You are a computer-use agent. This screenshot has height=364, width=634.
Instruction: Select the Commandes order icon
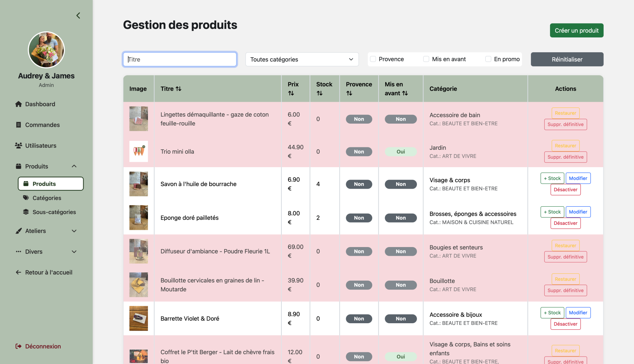[x=19, y=125]
